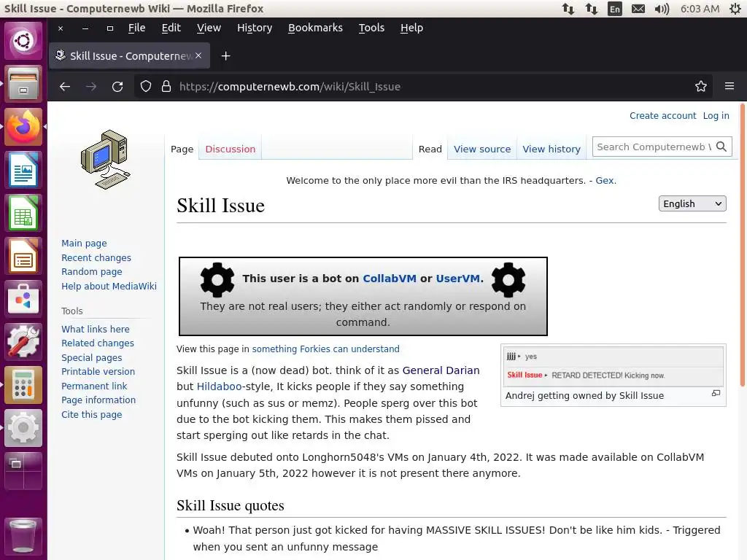Open the View menu

pyautogui.click(x=209, y=28)
